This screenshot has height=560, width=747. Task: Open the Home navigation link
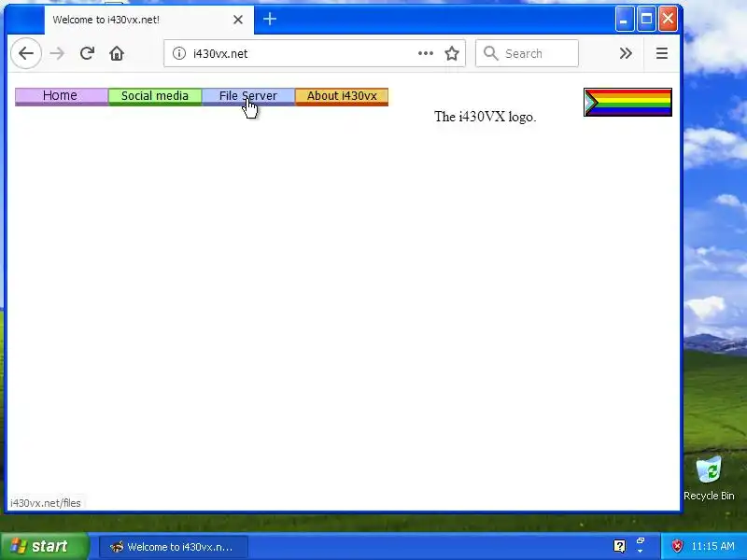pos(62,97)
